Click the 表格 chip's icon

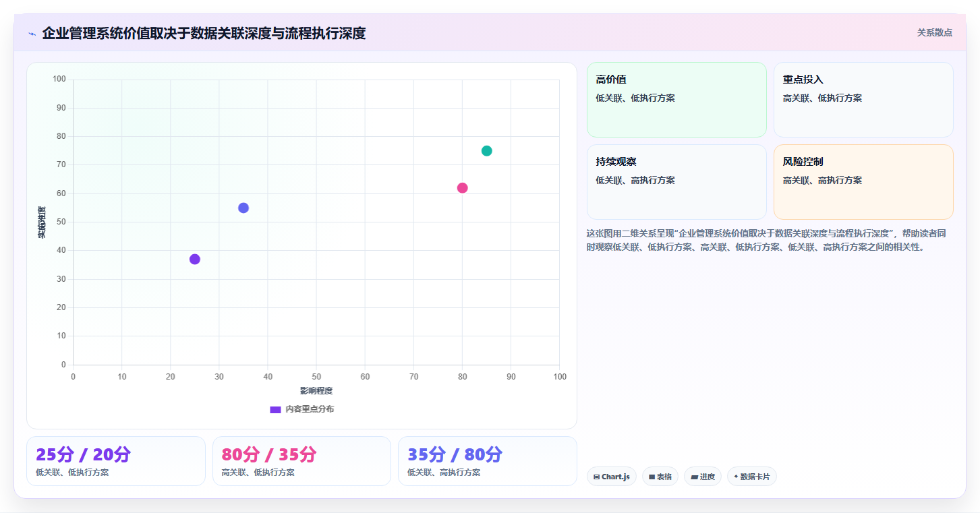coord(652,477)
